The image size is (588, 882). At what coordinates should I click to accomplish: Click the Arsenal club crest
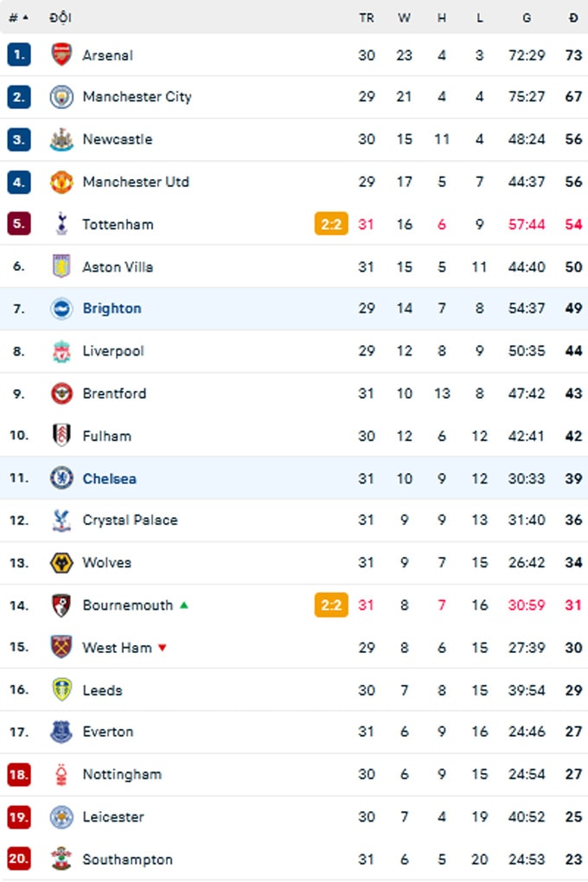[61, 54]
